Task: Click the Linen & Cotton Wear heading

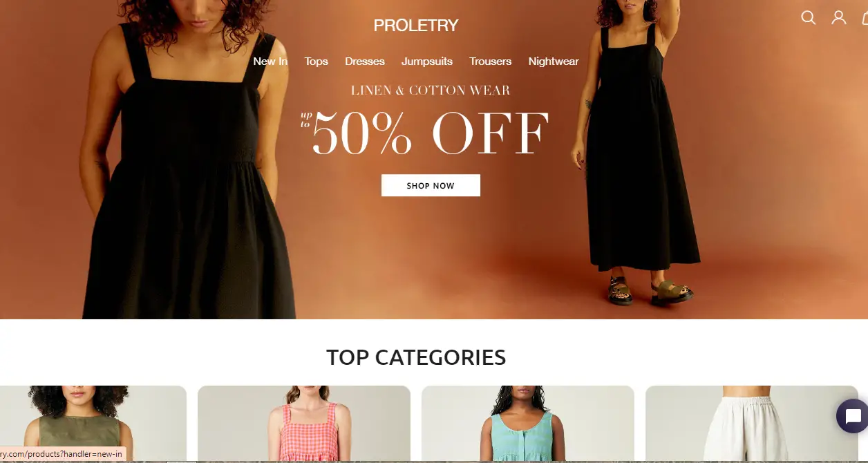Action: point(431,91)
